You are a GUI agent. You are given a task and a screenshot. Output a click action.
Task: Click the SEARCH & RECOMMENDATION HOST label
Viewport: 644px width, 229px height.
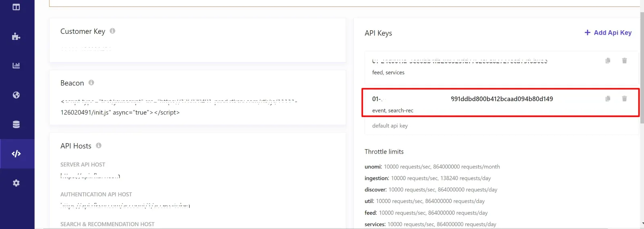[x=107, y=224]
